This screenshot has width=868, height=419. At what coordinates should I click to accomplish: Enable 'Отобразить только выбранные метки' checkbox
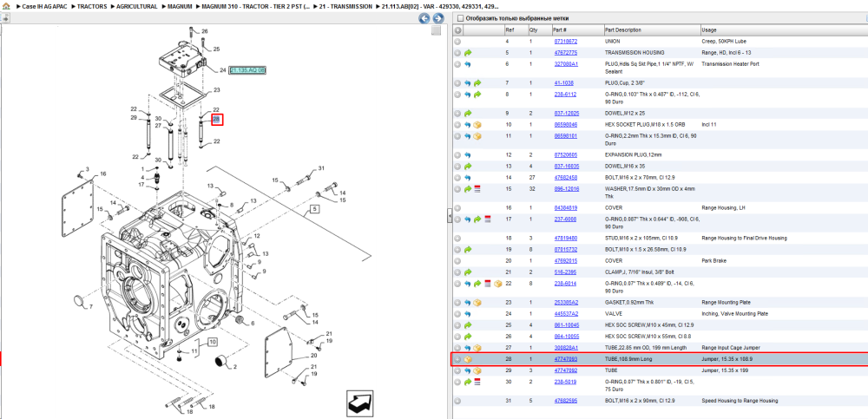(x=461, y=18)
